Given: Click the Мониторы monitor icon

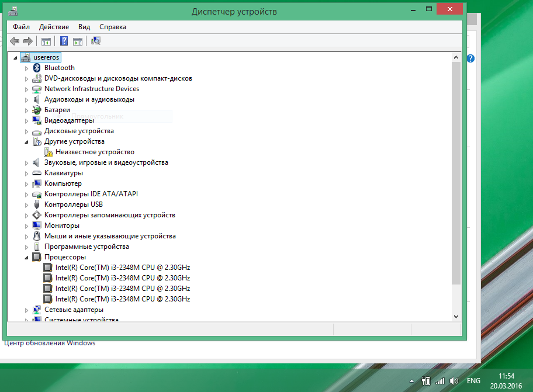Looking at the screenshot, I should pyautogui.click(x=37, y=226).
